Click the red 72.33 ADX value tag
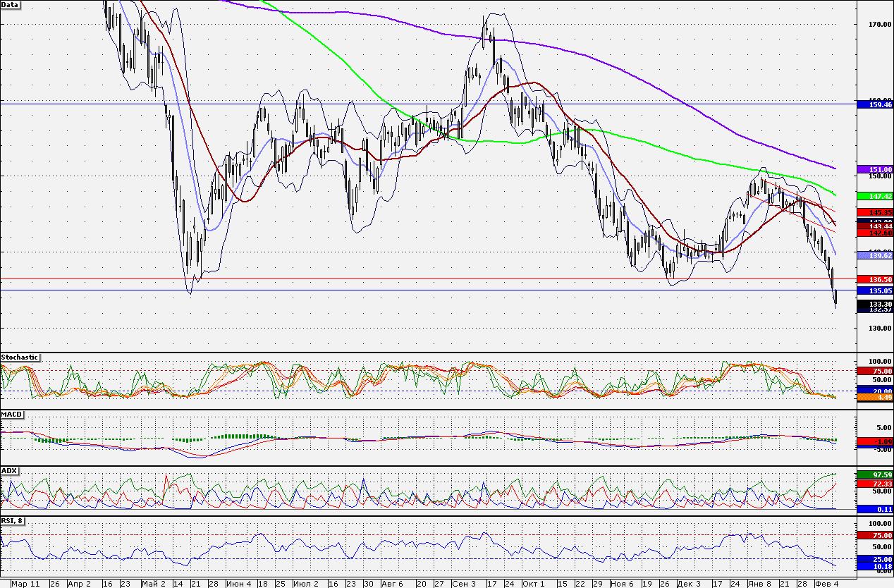 (875, 484)
